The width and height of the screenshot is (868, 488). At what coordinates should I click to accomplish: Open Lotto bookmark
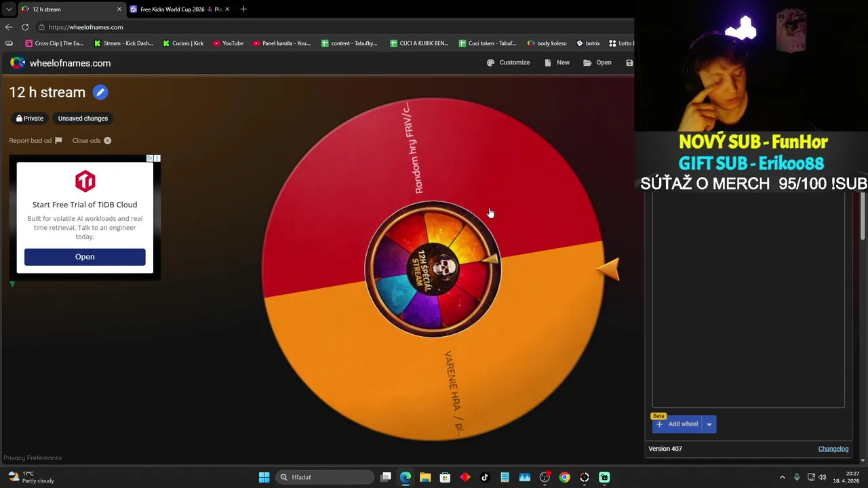(621, 43)
